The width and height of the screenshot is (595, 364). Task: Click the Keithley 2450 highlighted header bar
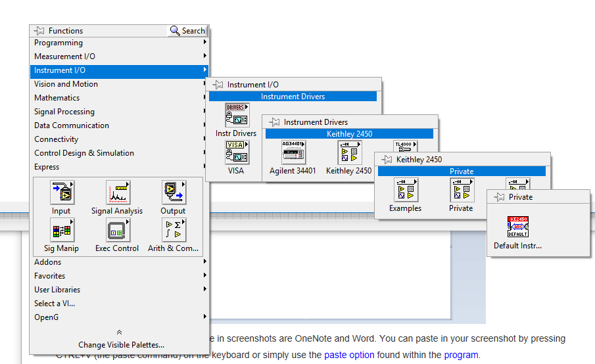pyautogui.click(x=349, y=134)
